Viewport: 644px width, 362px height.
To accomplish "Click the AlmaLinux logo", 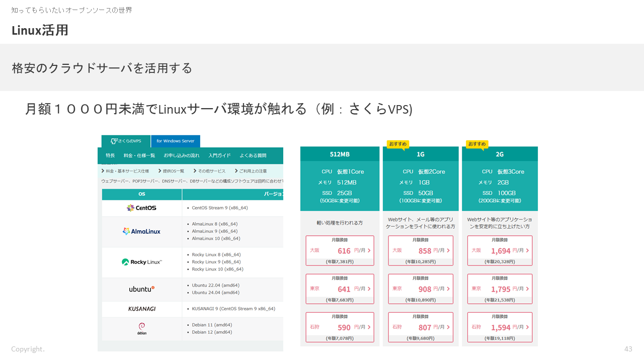I will click(x=141, y=231).
